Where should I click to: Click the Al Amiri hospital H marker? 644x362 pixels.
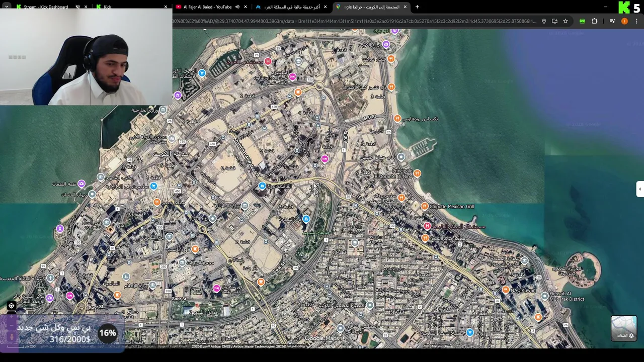point(268,61)
